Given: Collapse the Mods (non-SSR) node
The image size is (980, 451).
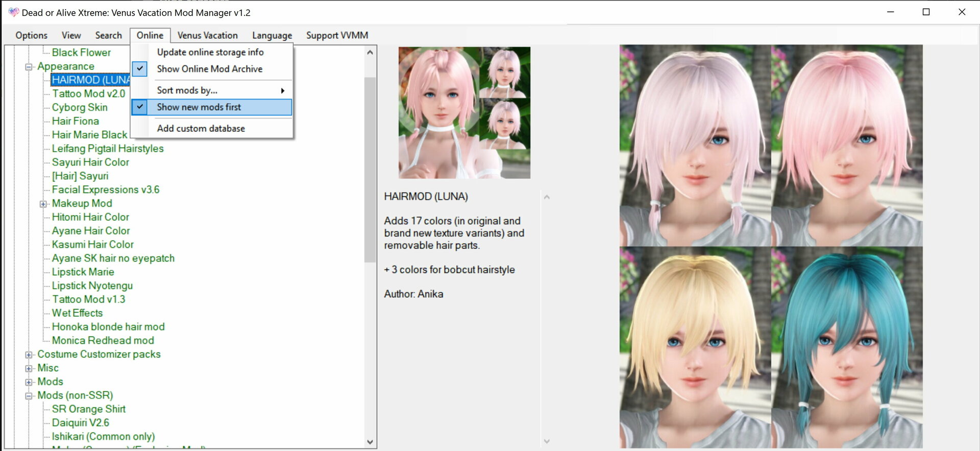Looking at the screenshot, I should point(29,396).
